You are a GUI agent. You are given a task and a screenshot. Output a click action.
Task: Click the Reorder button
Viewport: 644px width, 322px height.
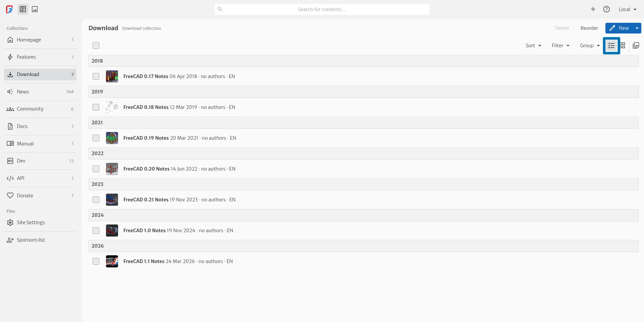pyautogui.click(x=589, y=28)
